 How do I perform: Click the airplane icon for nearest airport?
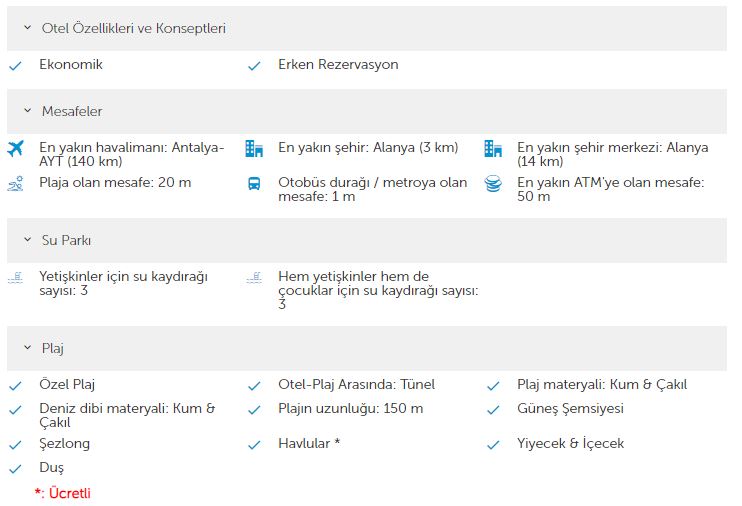click(x=16, y=149)
